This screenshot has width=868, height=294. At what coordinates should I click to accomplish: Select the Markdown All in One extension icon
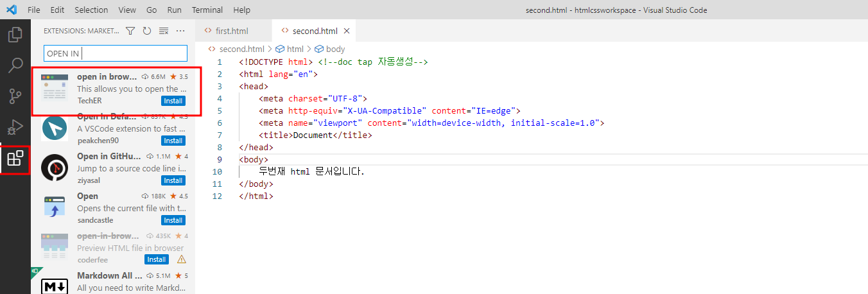point(55,286)
